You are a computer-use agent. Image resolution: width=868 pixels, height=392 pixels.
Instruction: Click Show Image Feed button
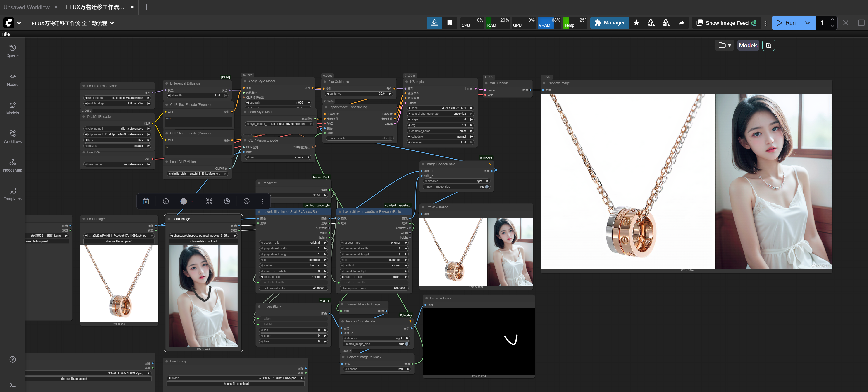click(x=727, y=23)
